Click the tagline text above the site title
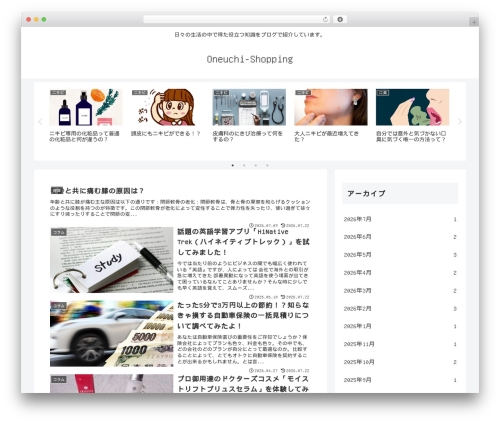The height and width of the screenshot is (423, 500). coord(249,35)
